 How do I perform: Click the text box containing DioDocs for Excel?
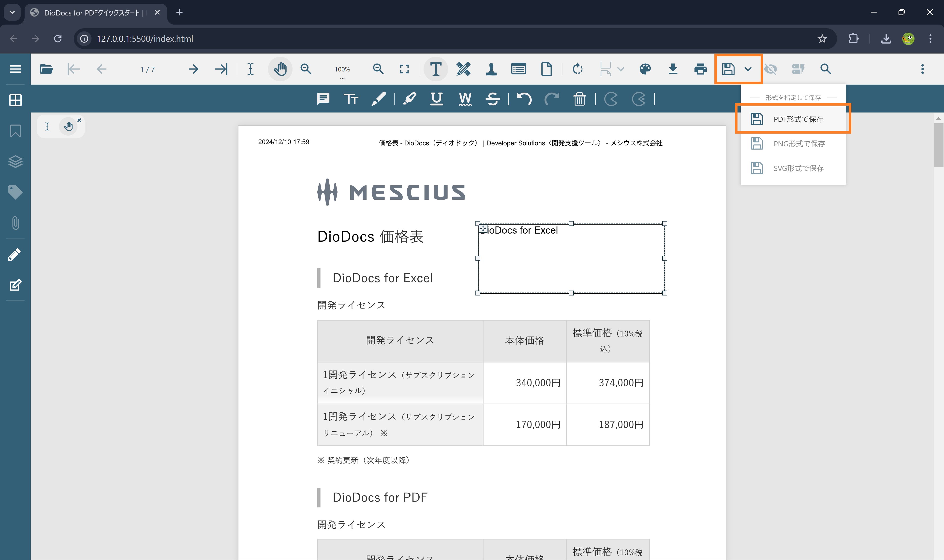point(571,258)
